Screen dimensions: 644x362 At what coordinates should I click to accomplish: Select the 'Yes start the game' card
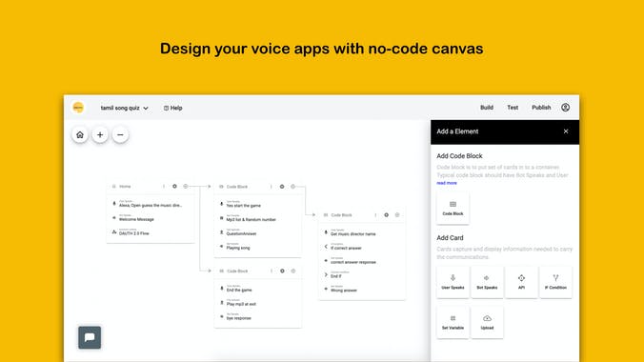coord(257,204)
